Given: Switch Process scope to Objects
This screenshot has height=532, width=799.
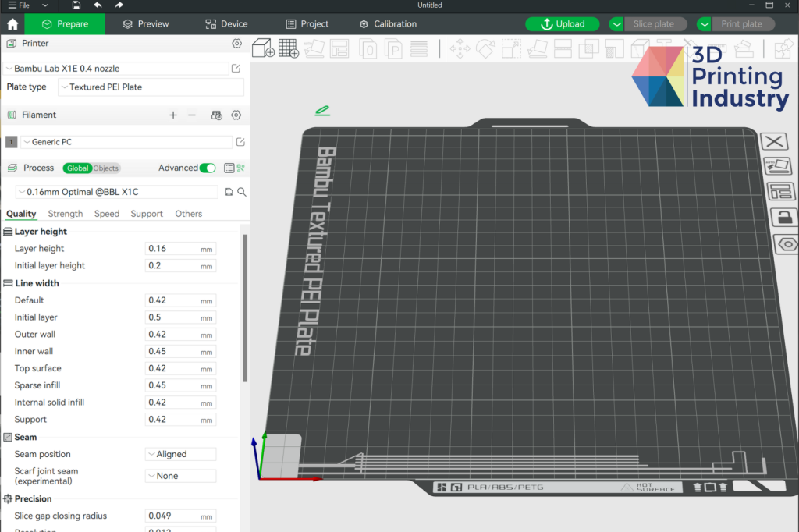Looking at the screenshot, I should (106, 168).
